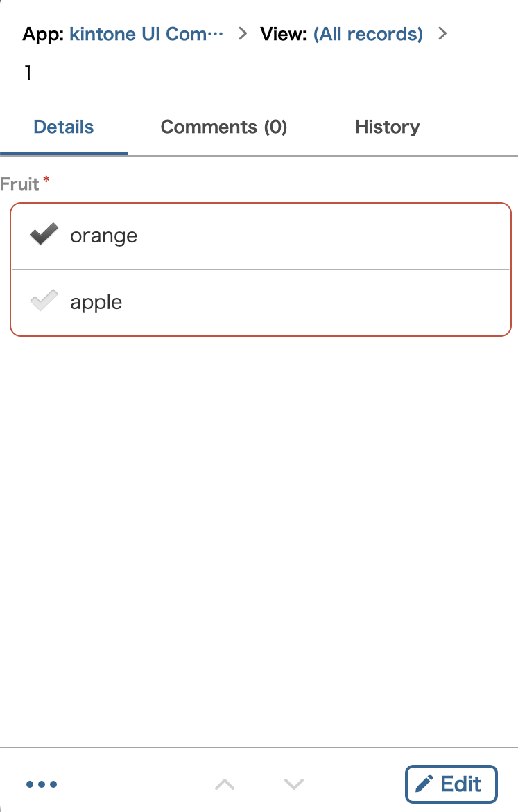The width and height of the screenshot is (518, 812).
Task: Go to next record with down arrow
Action: click(x=294, y=784)
